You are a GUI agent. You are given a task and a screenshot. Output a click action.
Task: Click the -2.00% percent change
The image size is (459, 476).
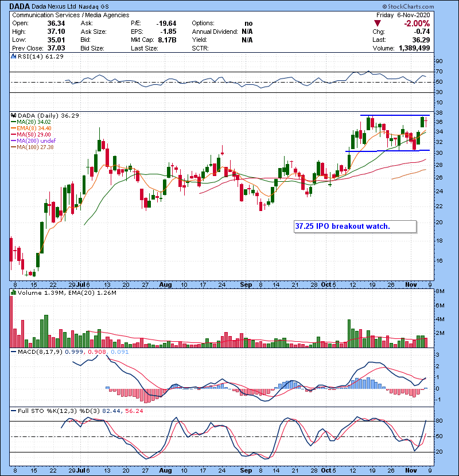(417, 24)
